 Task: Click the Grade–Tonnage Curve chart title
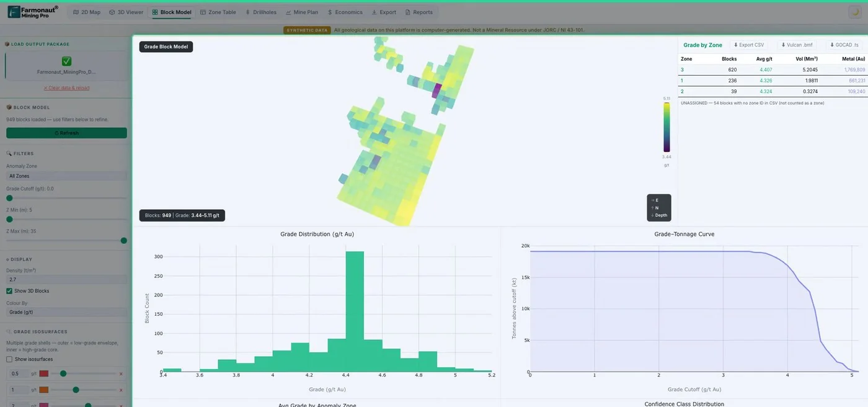(684, 234)
